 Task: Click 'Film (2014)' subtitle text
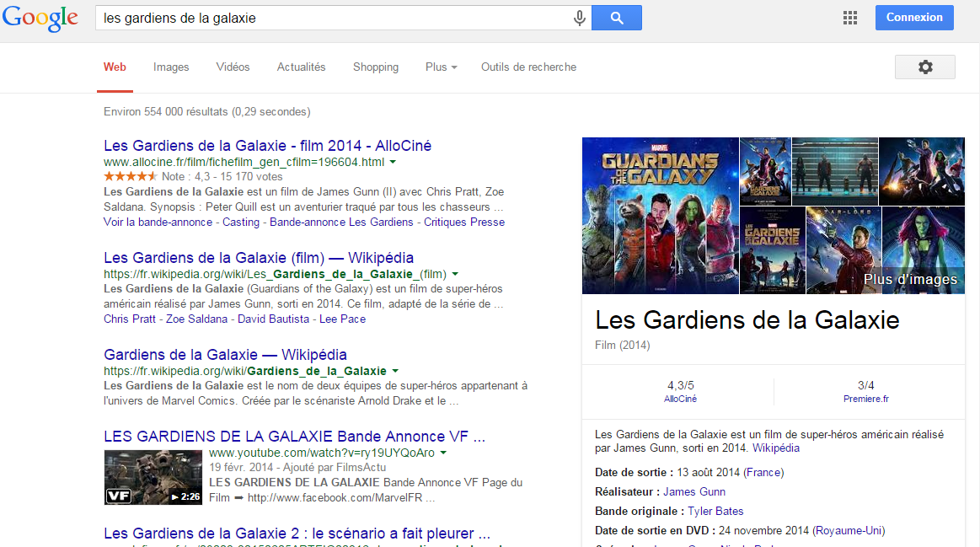(x=623, y=345)
